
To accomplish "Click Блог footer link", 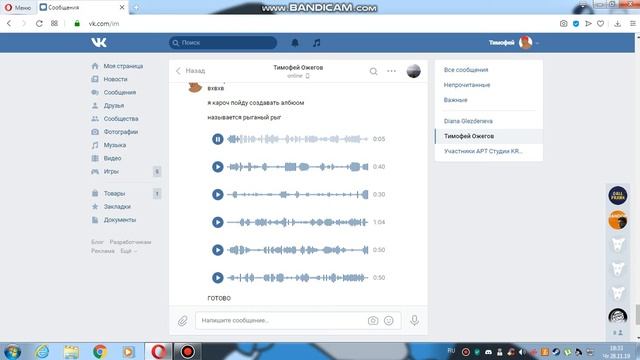I will [97, 242].
